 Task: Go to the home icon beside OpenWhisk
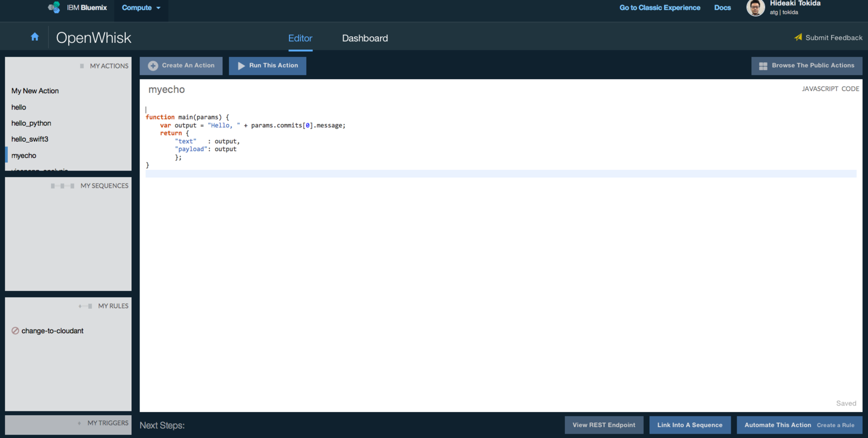(35, 36)
